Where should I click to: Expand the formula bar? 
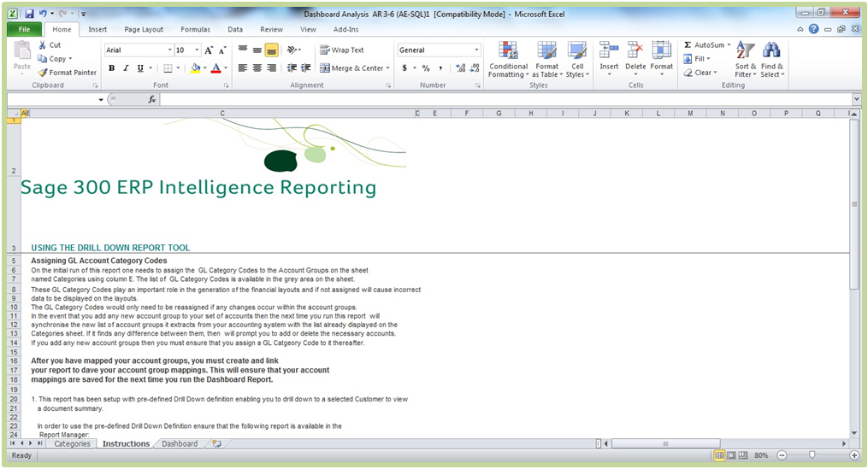[856, 99]
